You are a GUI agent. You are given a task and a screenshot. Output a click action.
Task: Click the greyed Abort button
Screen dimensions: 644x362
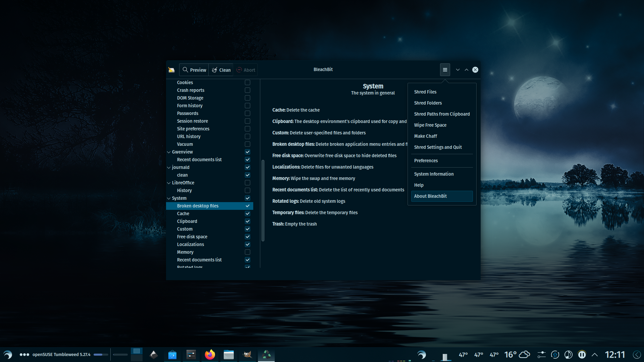click(x=246, y=70)
